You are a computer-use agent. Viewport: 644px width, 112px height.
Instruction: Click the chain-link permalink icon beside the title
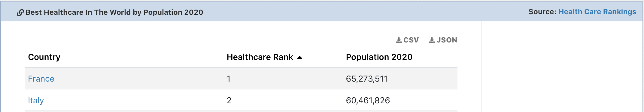click(20, 13)
